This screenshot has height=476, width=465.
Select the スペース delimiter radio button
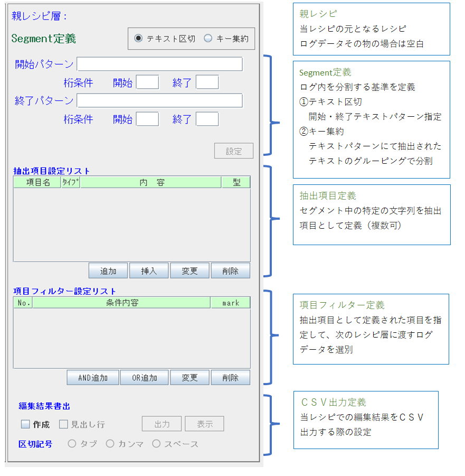[x=156, y=444]
